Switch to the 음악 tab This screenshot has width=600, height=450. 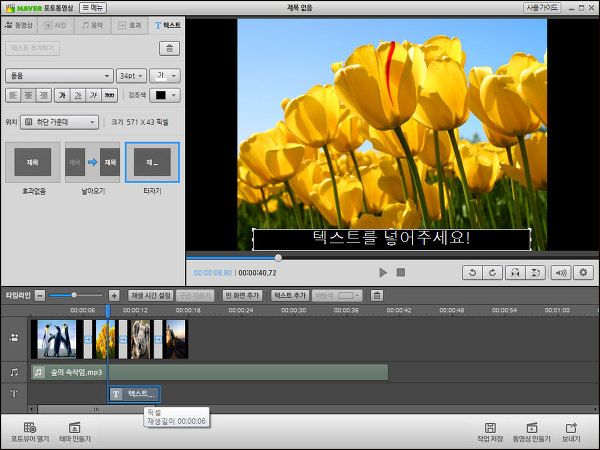tap(92, 25)
